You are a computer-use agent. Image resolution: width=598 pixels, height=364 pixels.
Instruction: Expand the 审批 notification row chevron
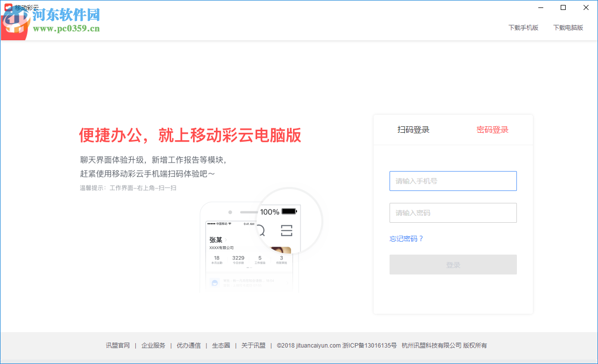(288, 283)
